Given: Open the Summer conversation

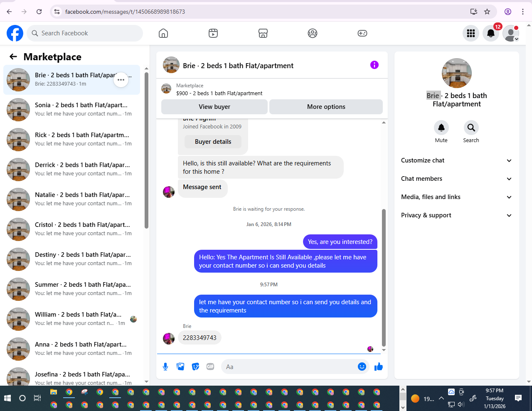Looking at the screenshot, I should (x=71, y=289).
